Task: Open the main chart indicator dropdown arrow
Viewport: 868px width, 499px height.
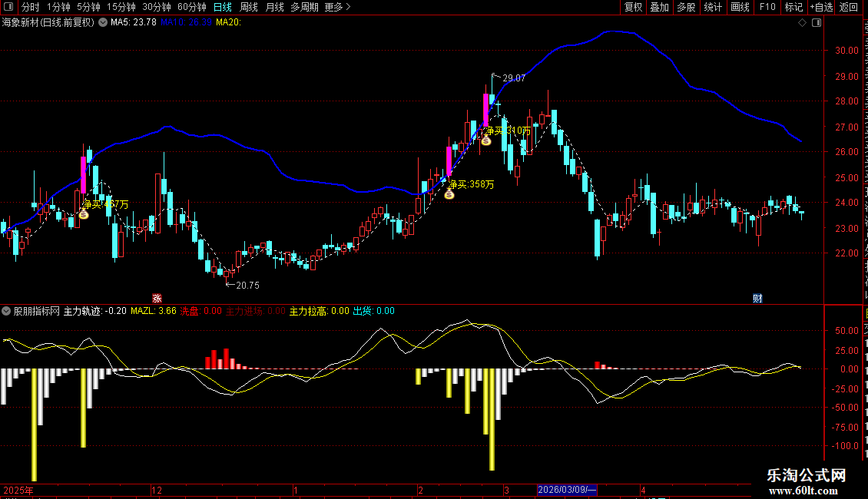Action: click(103, 23)
